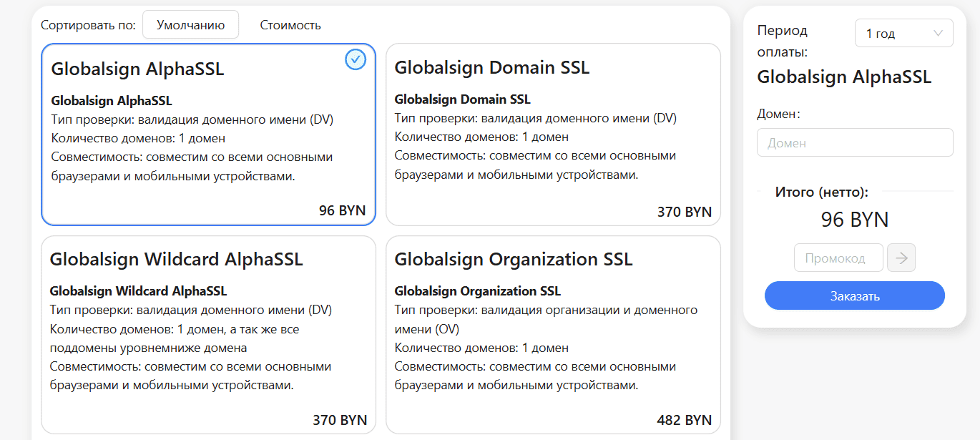Click the 370 BYN price on Wildcard AlphaSSL card
Image resolution: width=980 pixels, height=440 pixels.
(340, 420)
